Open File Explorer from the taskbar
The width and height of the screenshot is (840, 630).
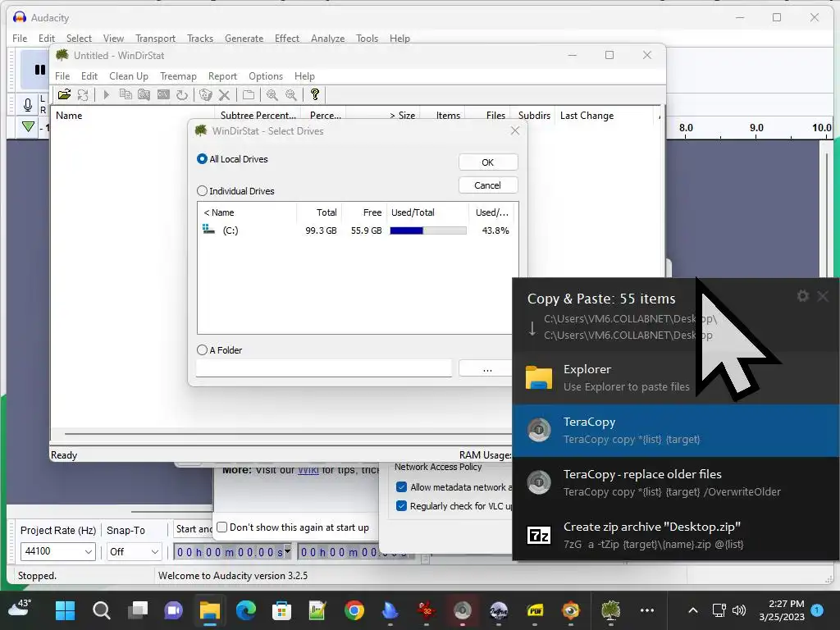tap(210, 610)
